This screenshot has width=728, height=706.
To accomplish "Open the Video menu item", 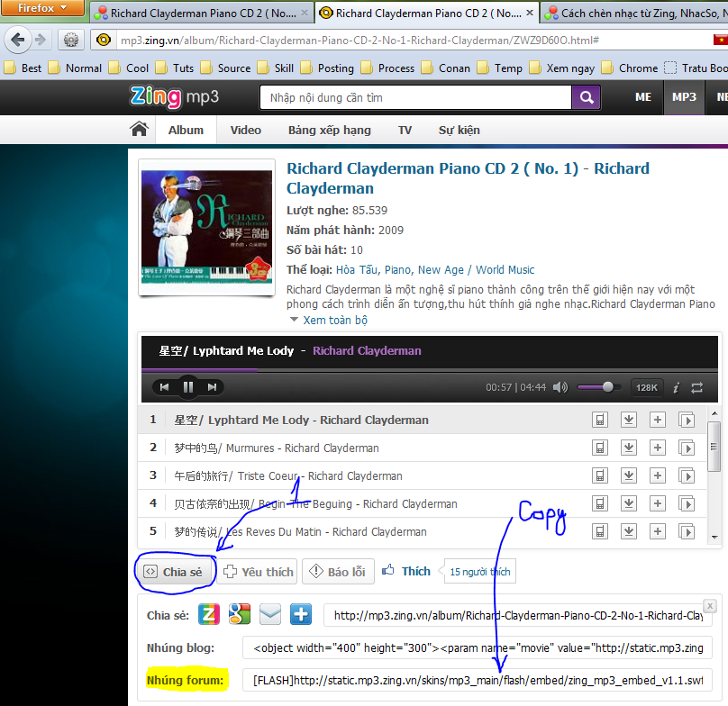I will click(x=246, y=130).
